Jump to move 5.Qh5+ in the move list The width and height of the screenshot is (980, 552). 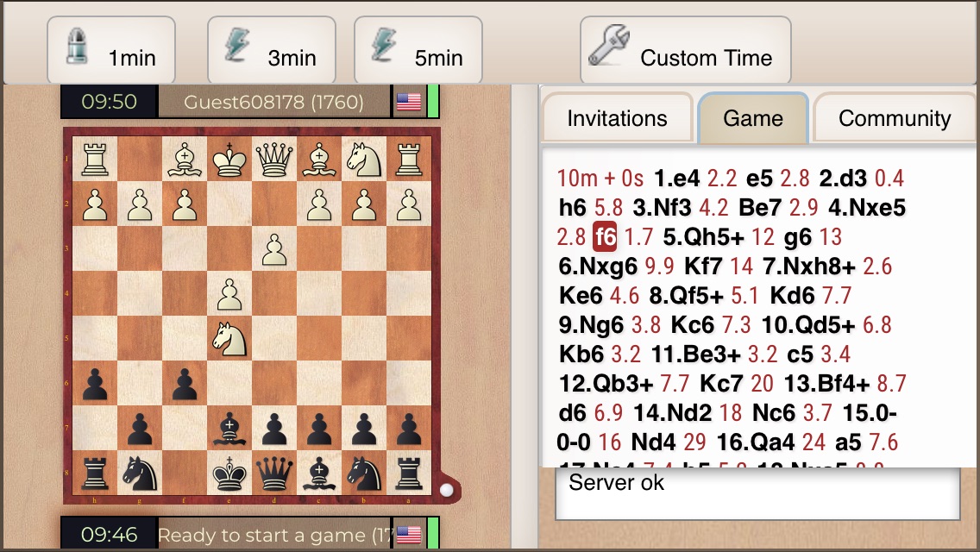tap(704, 237)
